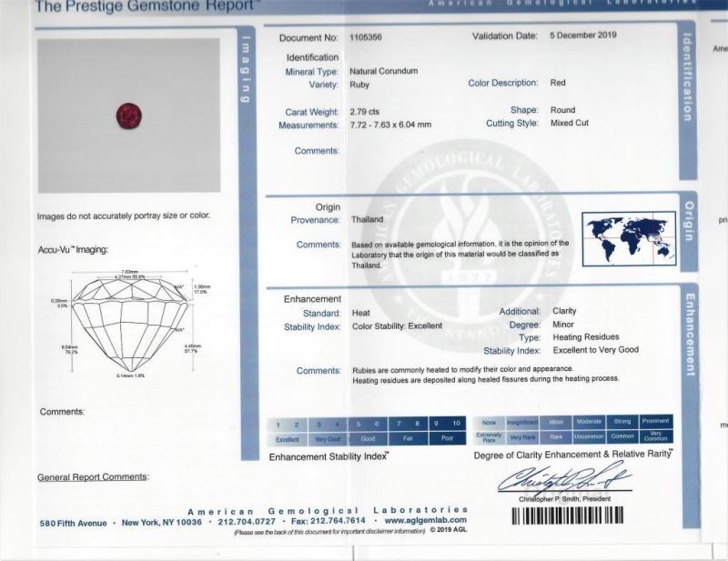Click the 'Poor' stability index cell
Viewport: 728px width, 561px height.
coord(448,437)
